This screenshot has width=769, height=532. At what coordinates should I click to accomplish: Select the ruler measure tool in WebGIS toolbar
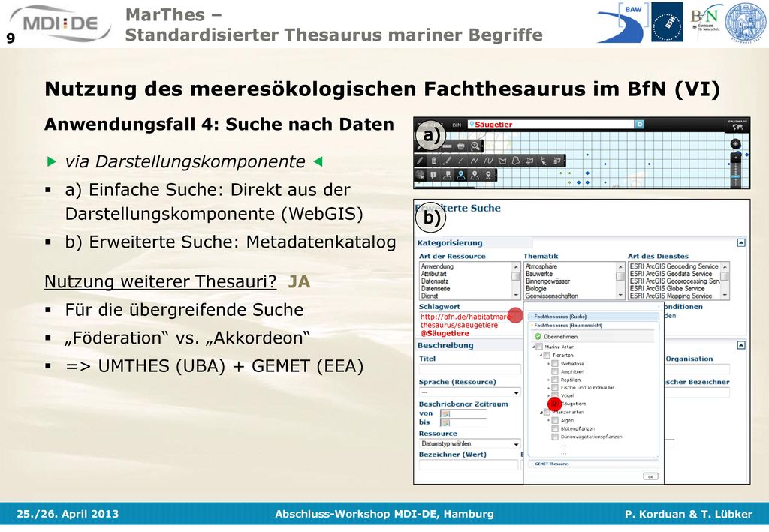point(447,146)
